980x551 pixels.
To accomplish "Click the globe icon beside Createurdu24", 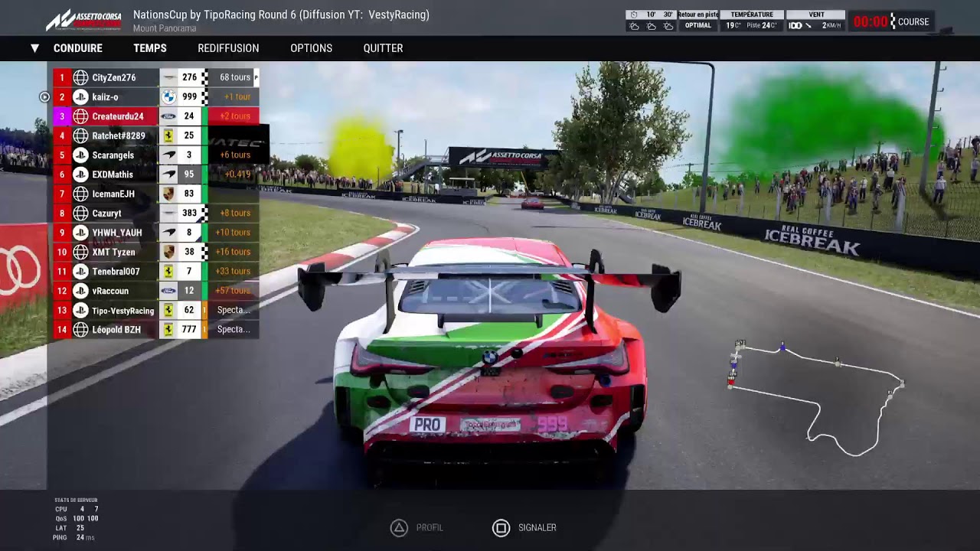I will pyautogui.click(x=80, y=116).
